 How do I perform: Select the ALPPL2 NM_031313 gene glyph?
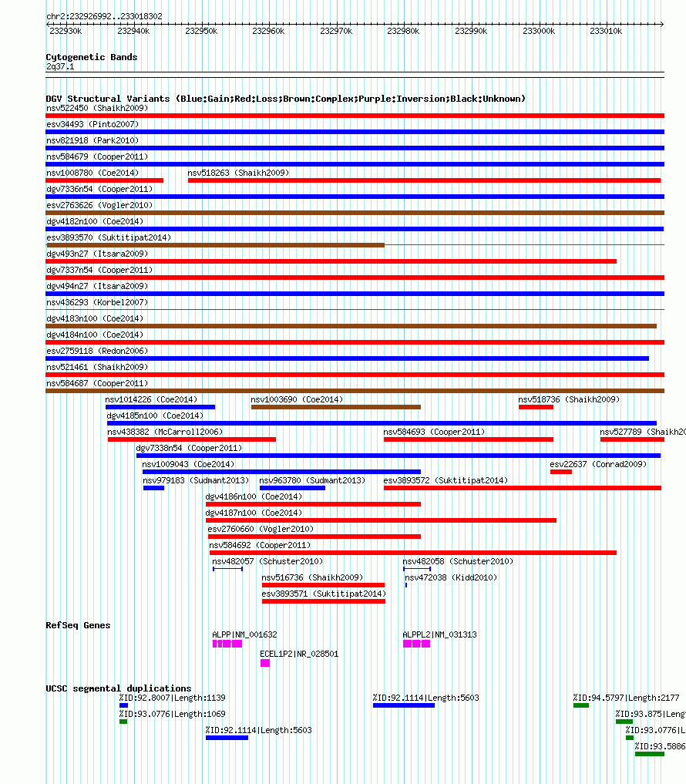click(x=416, y=644)
